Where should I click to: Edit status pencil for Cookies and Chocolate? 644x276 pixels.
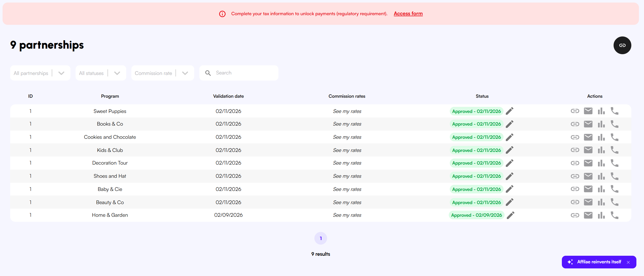[509, 137]
